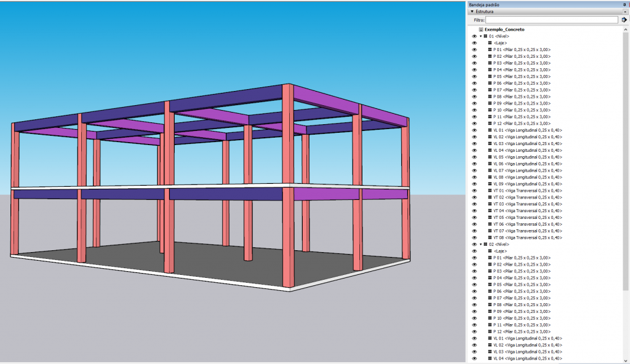The width and height of the screenshot is (630, 364).
Task: Click the component icon of VT 05 Viga Transversal
Action: [x=490, y=218]
